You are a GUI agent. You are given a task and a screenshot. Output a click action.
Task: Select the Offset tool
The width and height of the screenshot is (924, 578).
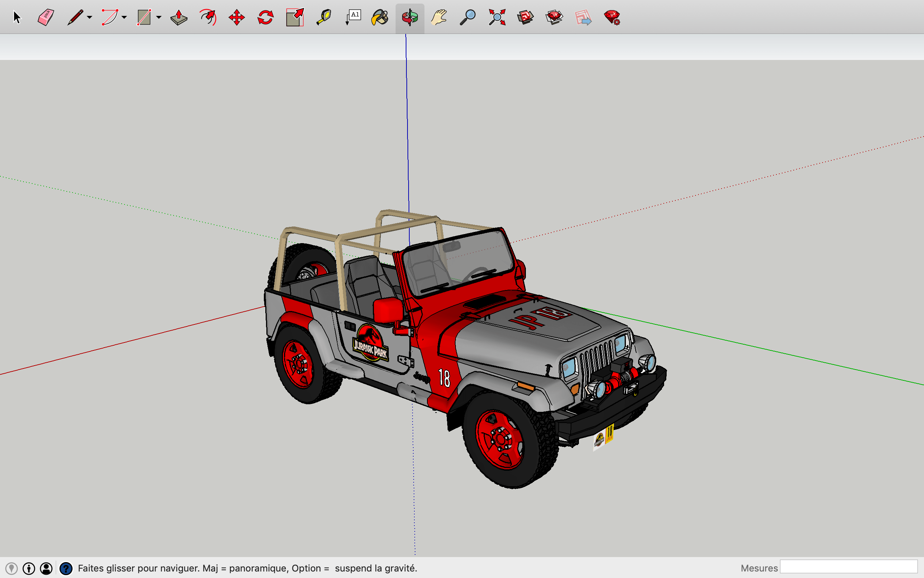pyautogui.click(x=208, y=18)
